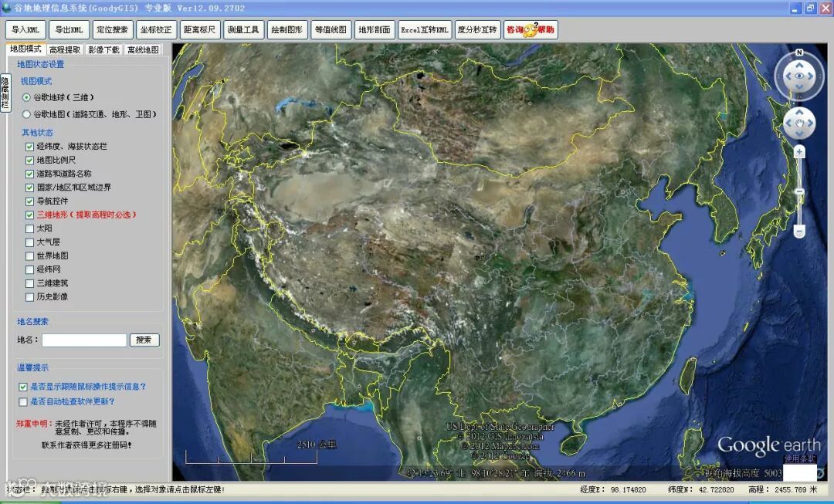Open the 地形剖面 tool
Image resolution: width=834 pixels, height=504 pixels.
click(375, 30)
